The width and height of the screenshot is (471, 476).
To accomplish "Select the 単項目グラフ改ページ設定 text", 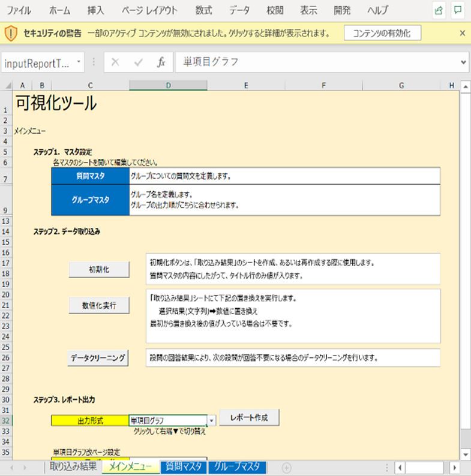I will tap(86, 452).
